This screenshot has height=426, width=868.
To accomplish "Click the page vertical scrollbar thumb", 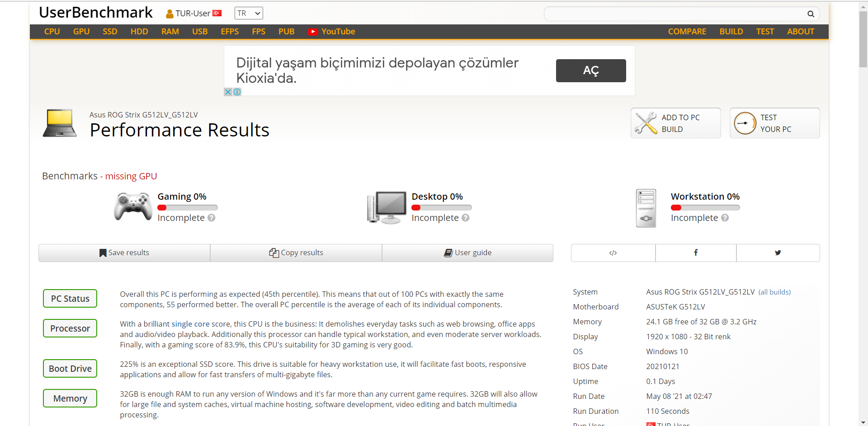I will (x=863, y=38).
